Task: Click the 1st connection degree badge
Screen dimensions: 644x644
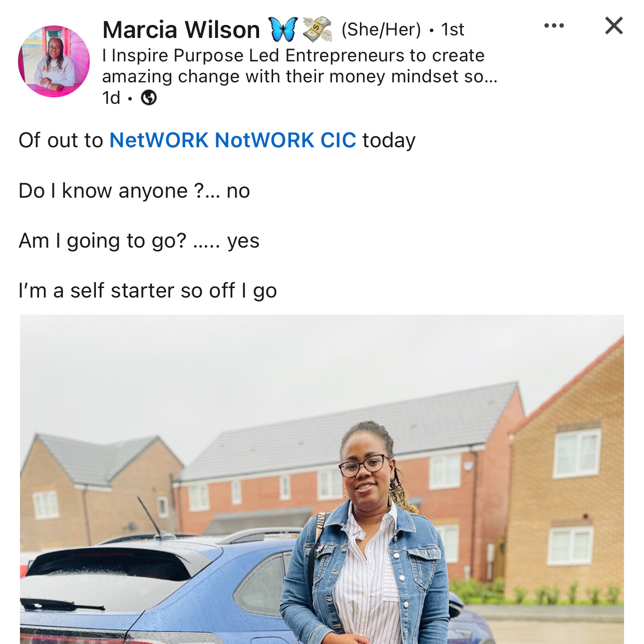Action: [x=453, y=29]
